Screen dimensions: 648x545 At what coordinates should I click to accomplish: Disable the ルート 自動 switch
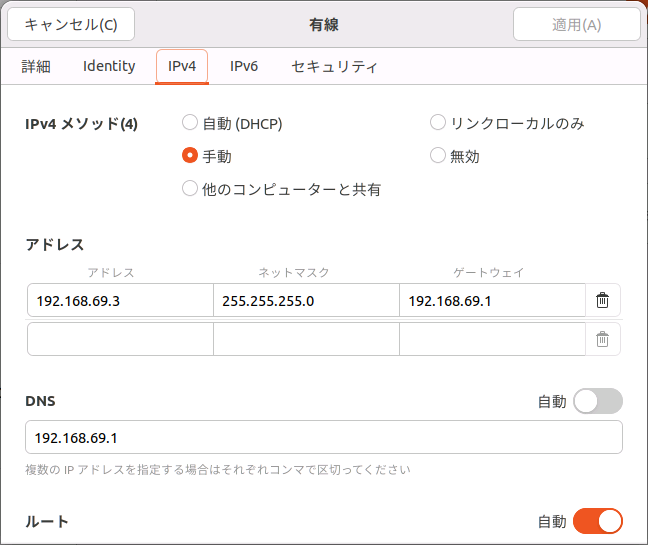[x=598, y=521]
